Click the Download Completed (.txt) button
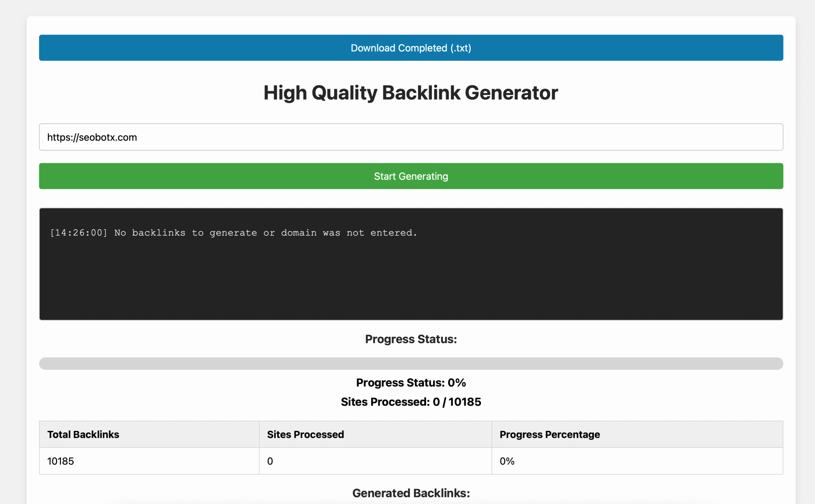Viewport: 815px width, 504px height. tap(411, 48)
